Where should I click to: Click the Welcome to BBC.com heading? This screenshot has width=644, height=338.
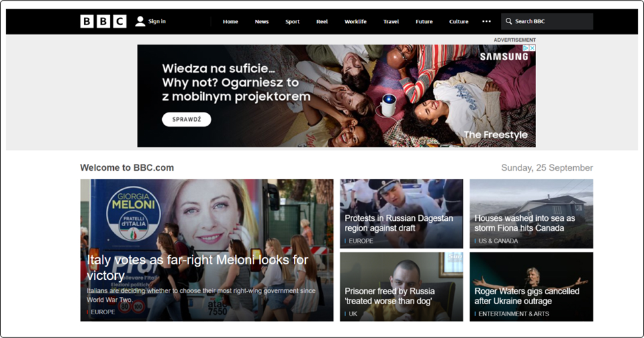click(x=127, y=167)
